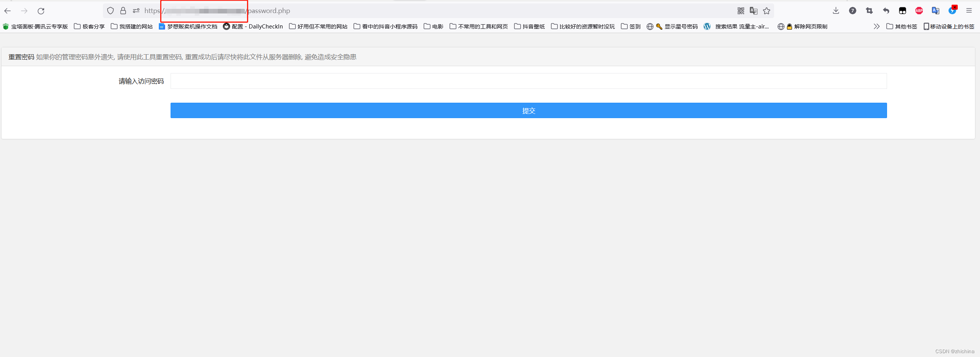Open 移动设备上的书签 folder
The image size is (980, 357).
click(949, 27)
